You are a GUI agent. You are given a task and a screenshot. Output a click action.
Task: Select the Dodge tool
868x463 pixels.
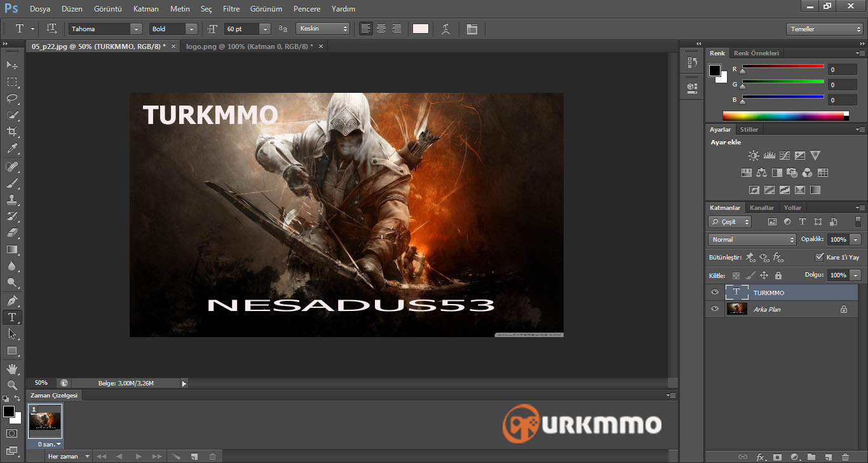(12, 282)
